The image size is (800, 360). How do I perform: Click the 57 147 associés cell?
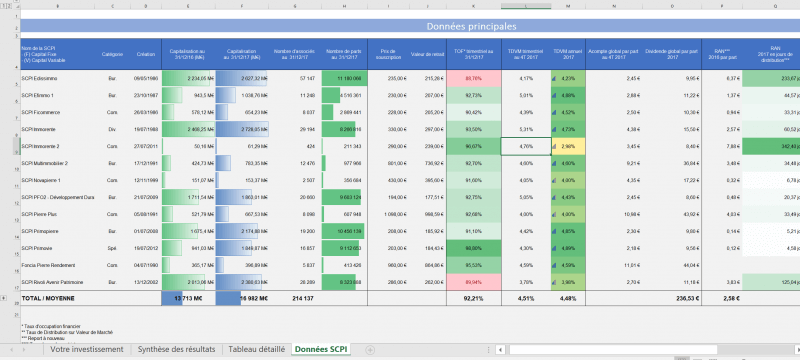click(295, 79)
